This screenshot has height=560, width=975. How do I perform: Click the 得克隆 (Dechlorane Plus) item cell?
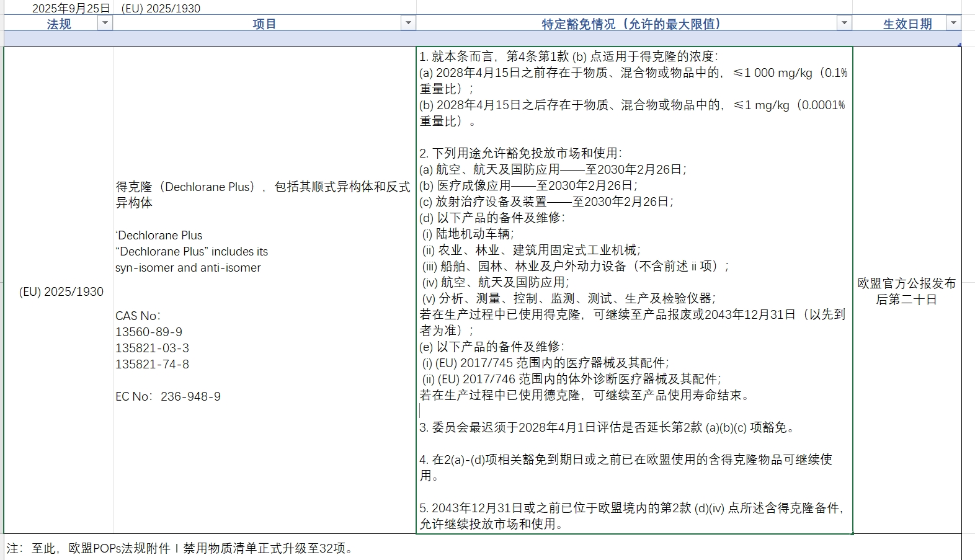click(264, 291)
